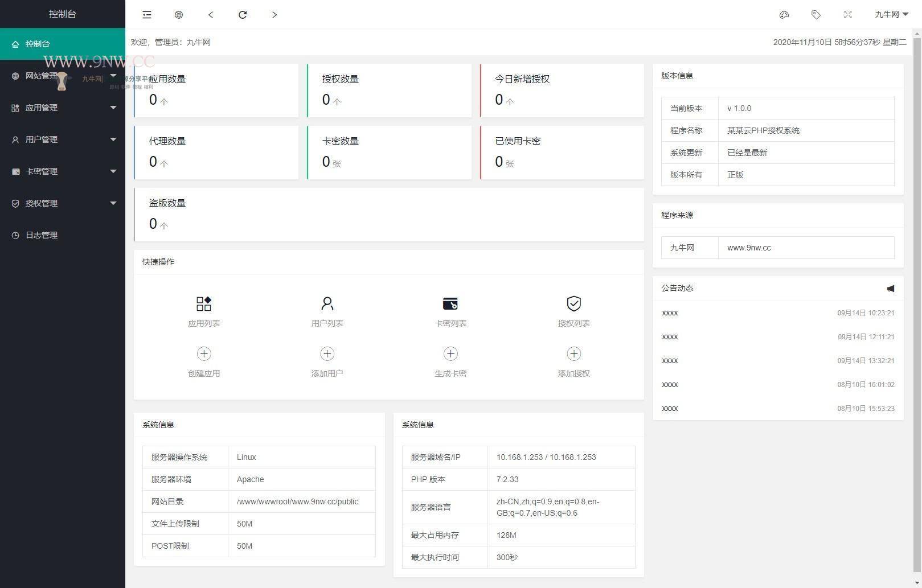The image size is (922, 588).
Task: Open the 代理数量 statistics card
Action: tap(216, 153)
